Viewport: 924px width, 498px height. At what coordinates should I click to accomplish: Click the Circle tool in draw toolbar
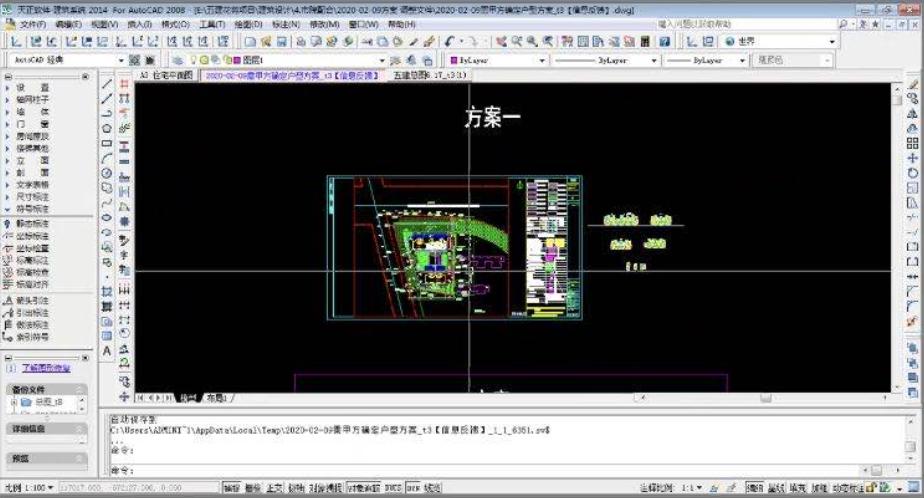point(107,172)
